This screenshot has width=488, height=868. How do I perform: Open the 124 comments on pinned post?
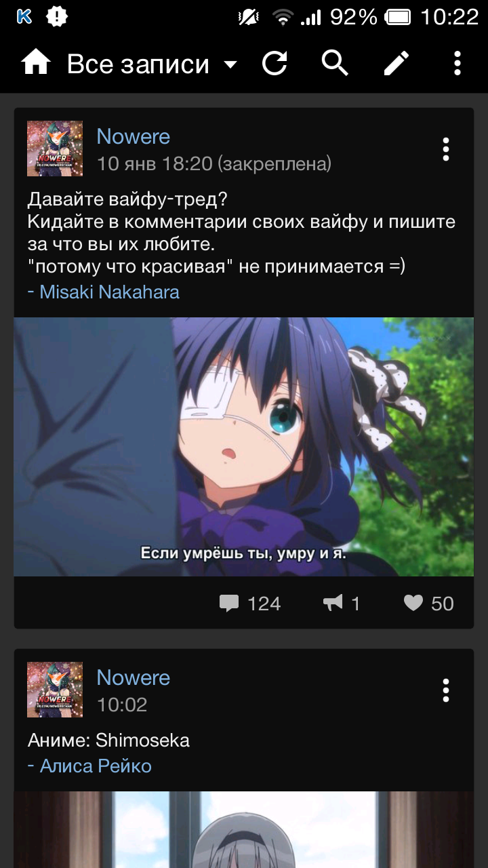pyautogui.click(x=249, y=604)
